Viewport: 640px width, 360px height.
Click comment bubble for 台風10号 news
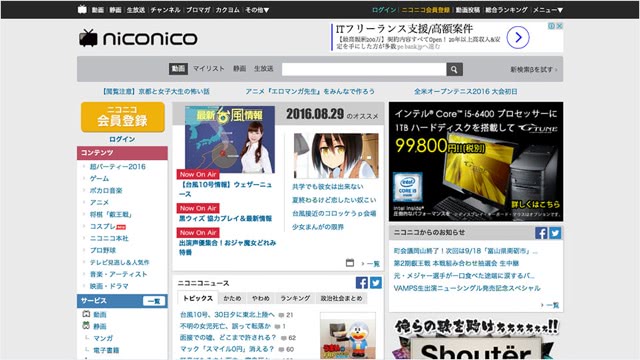(281, 315)
